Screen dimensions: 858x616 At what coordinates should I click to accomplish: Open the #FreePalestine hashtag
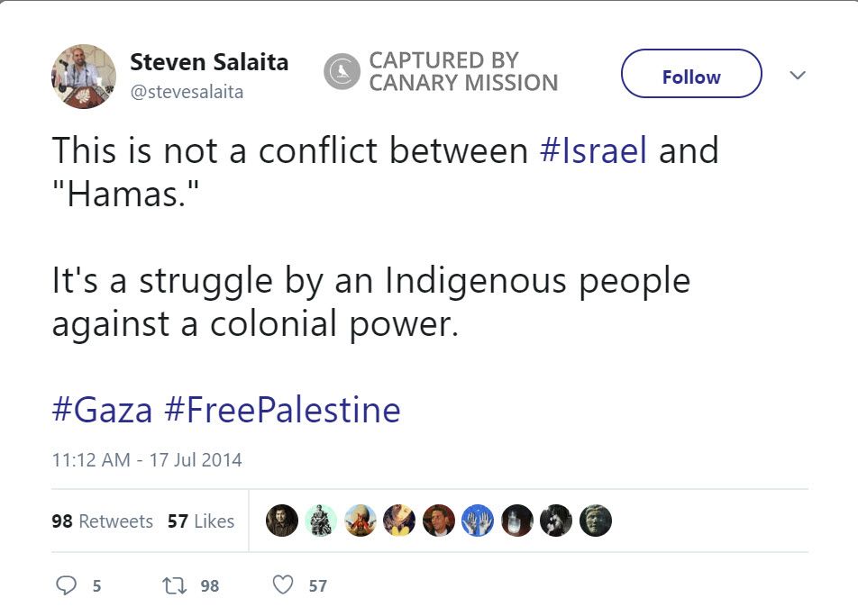point(282,410)
